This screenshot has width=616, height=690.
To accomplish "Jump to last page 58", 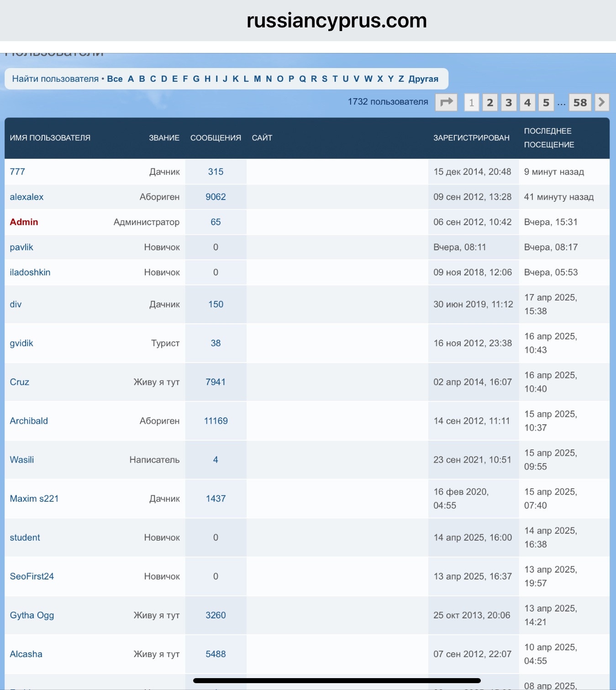I will (x=579, y=102).
